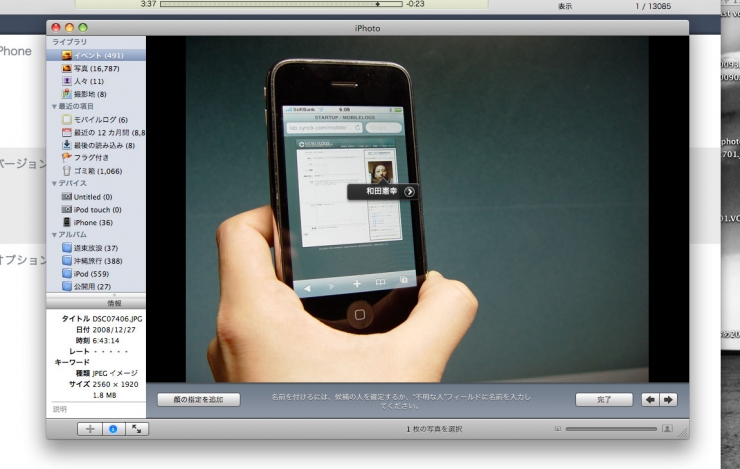Click the 情報 info panel header
Image resolution: width=740 pixels, height=469 pixels.
[x=96, y=303]
